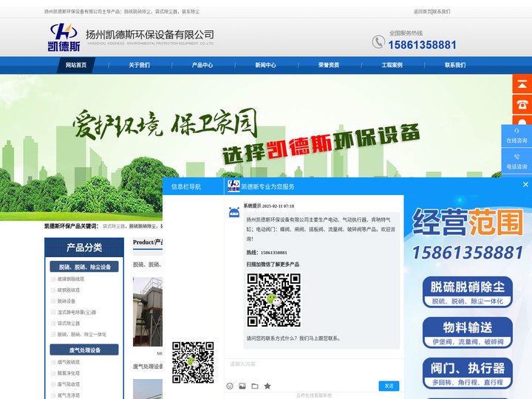Image resolution: width=532 pixels, height=399 pixels.
Task: Send the chat message with 发送 button
Action: (389, 386)
